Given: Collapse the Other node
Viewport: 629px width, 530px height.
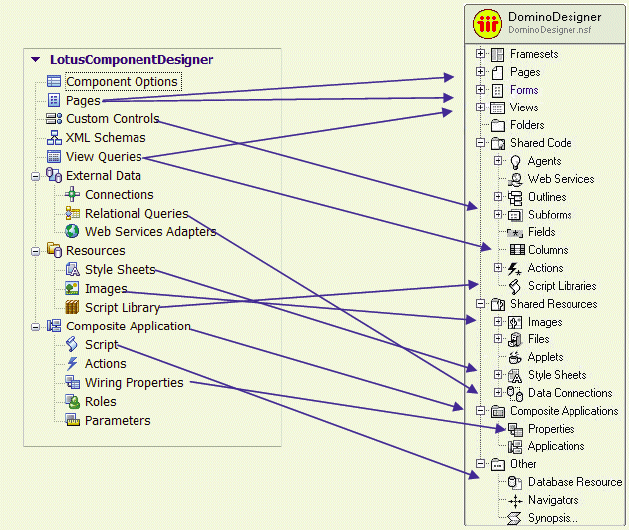Looking at the screenshot, I should point(480,463).
